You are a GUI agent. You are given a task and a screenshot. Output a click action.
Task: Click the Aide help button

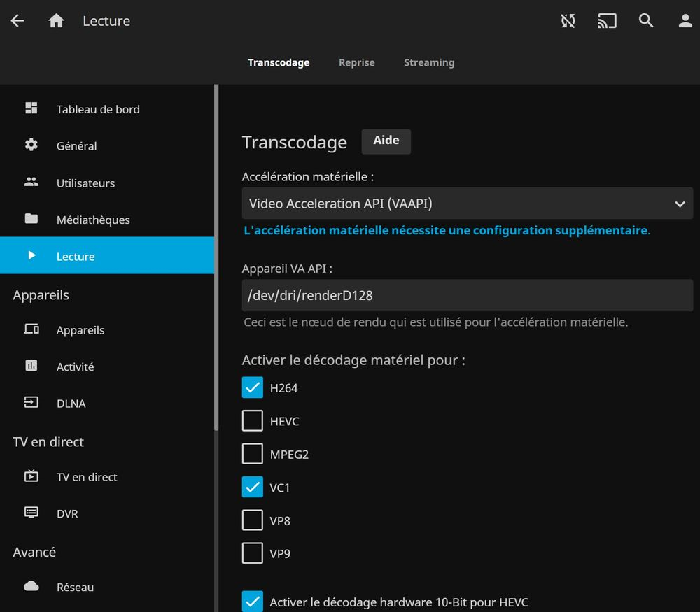tap(386, 141)
